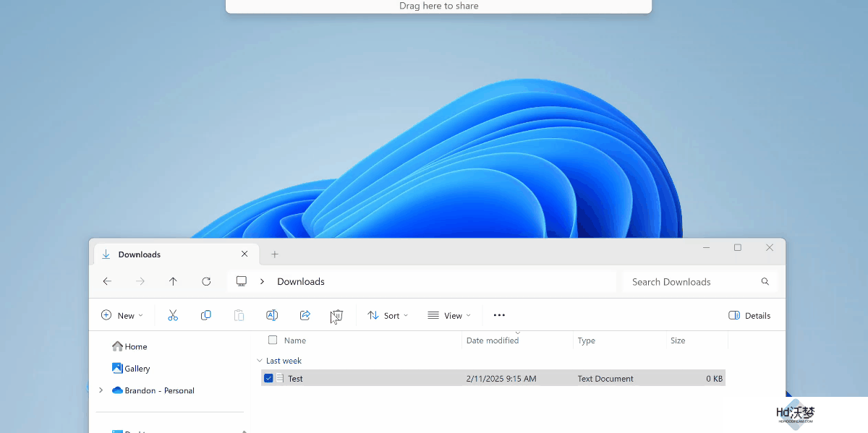The height and width of the screenshot is (433, 868).
Task: Sort by the Size column header
Action: 678,340
